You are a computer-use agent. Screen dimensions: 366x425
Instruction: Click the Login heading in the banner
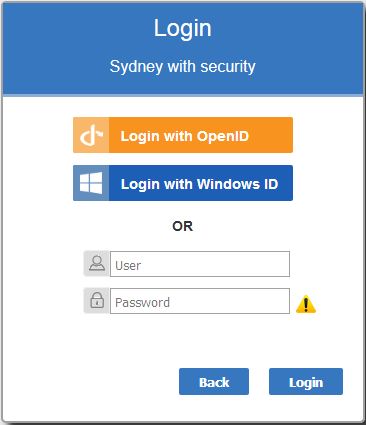183,28
